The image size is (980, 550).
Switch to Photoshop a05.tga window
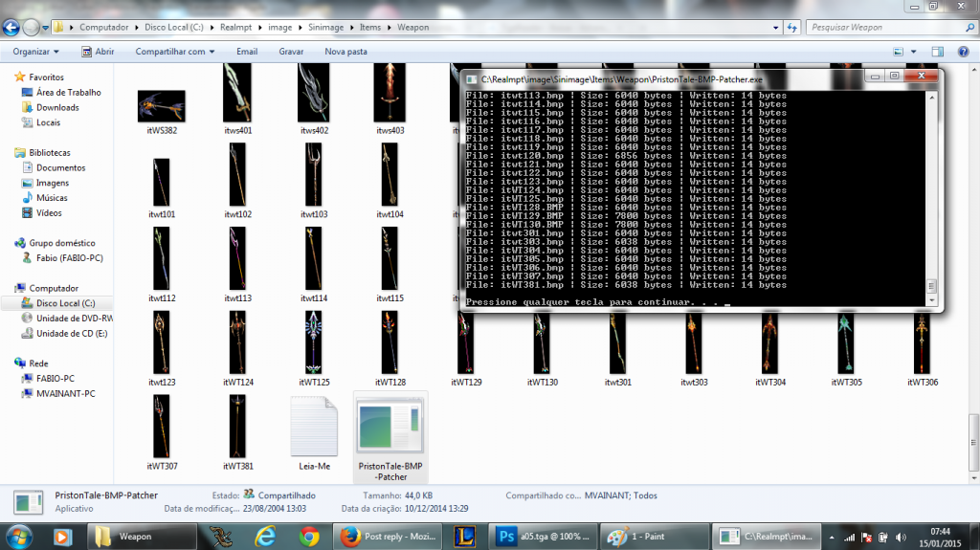544,537
